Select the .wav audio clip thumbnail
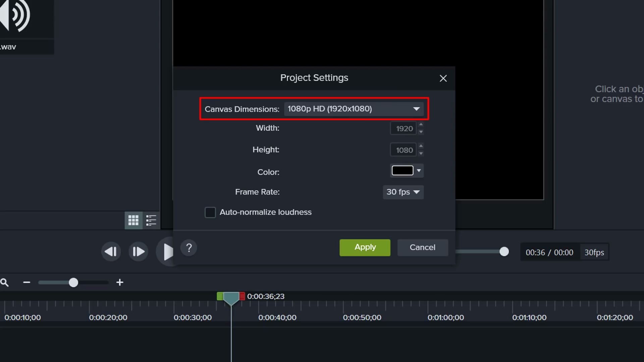The height and width of the screenshot is (362, 644). point(20,20)
